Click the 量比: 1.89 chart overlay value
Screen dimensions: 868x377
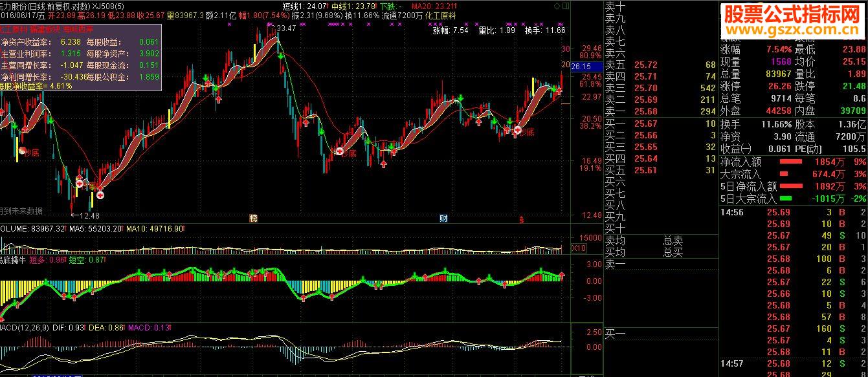496,30
